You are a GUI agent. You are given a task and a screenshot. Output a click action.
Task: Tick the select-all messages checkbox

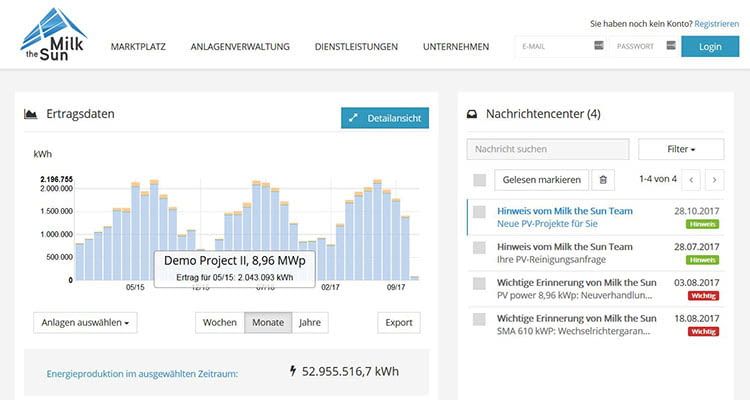tap(479, 180)
